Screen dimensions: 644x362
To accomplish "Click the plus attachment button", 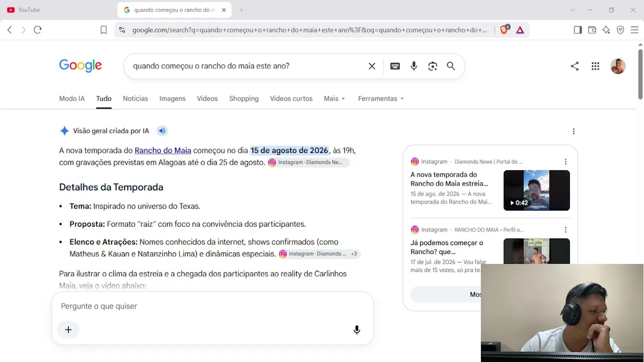I will pyautogui.click(x=68, y=330).
